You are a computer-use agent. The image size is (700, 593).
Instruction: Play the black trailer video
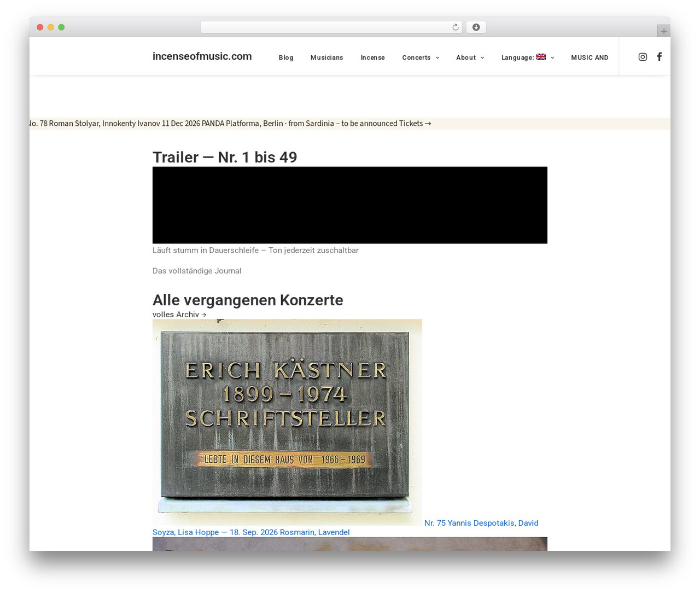[x=350, y=205]
